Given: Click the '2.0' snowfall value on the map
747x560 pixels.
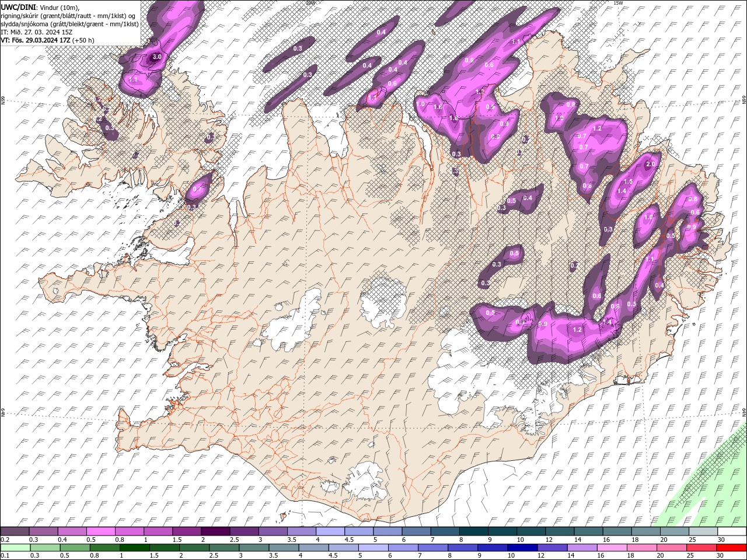Looking at the screenshot, I should (x=651, y=164).
